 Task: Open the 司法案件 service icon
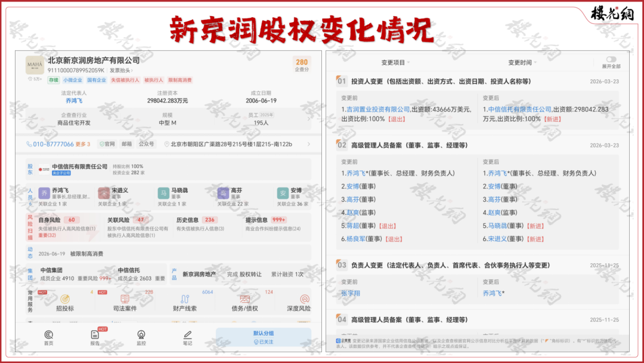125,303
